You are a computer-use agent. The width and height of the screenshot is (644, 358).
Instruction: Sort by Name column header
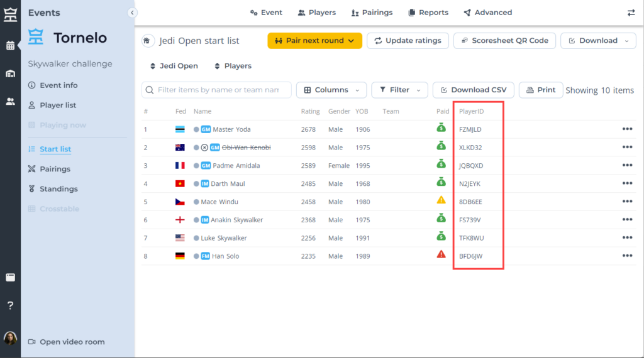[x=203, y=112]
